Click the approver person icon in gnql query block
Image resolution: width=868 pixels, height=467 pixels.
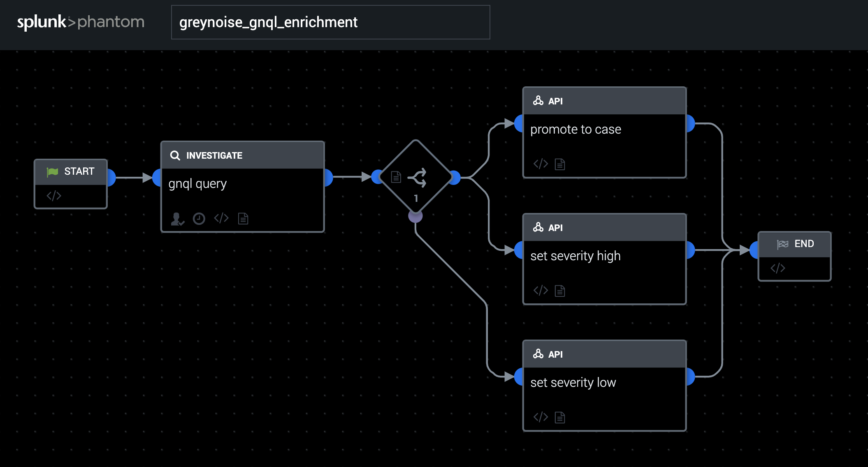tap(177, 219)
